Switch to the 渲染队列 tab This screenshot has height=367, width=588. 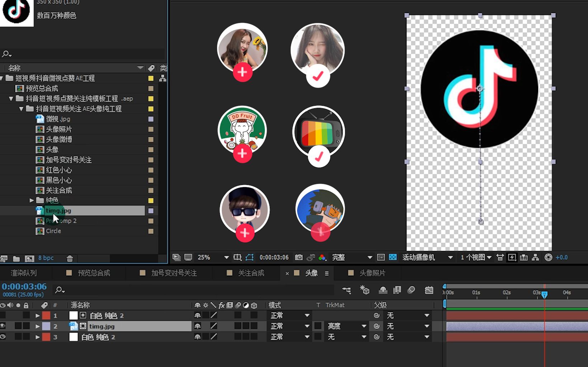coord(24,273)
